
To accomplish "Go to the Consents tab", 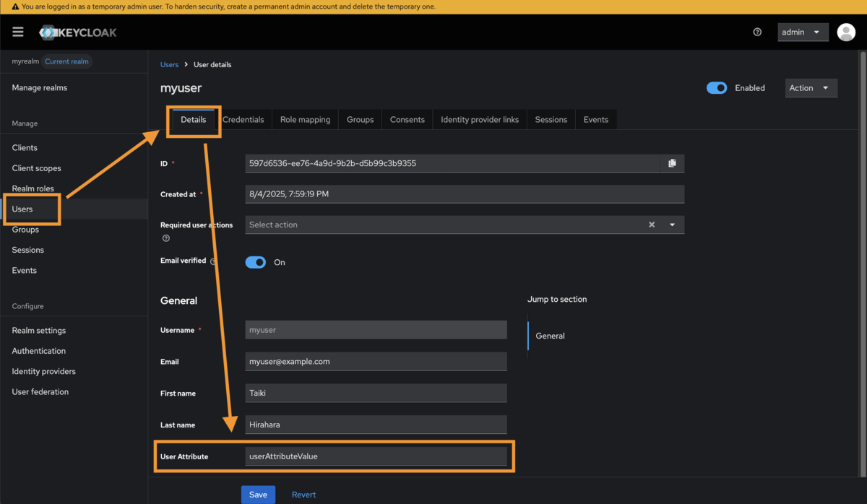I will [x=407, y=120].
